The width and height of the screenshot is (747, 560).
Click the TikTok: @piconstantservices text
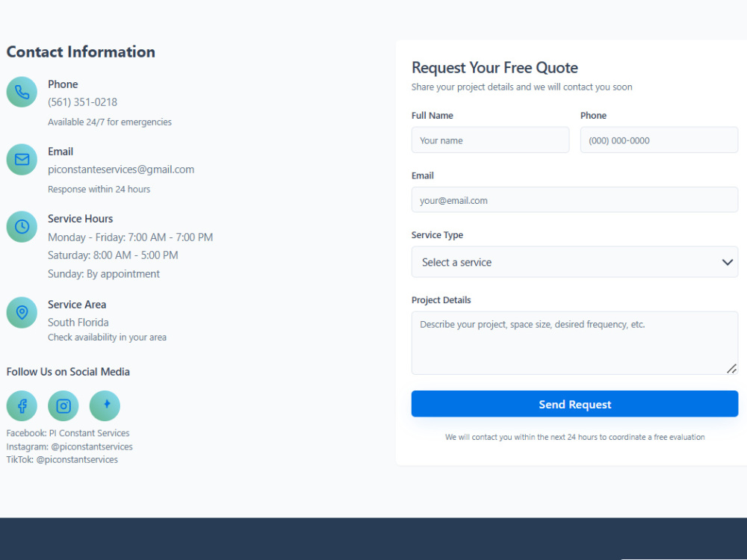(x=62, y=459)
